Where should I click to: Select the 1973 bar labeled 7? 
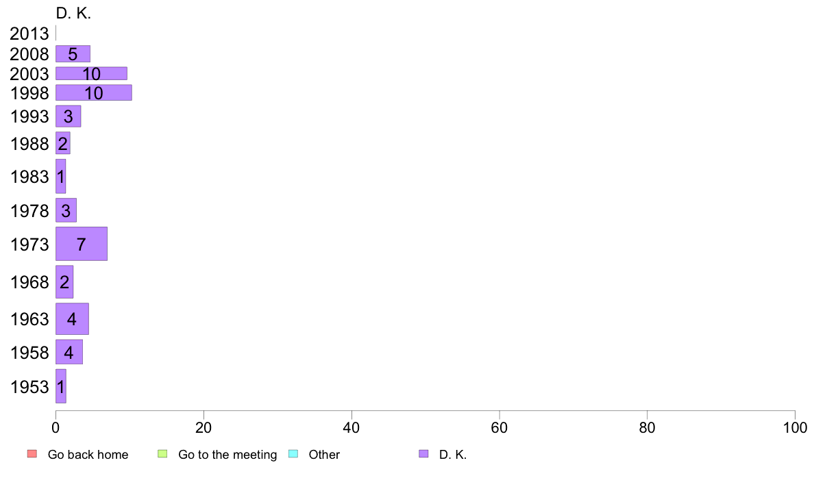point(82,244)
